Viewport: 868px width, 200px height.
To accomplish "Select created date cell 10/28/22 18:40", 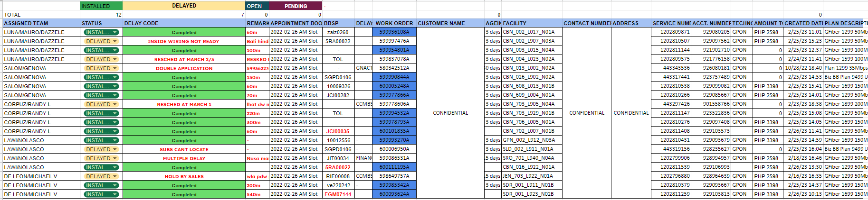I will [x=803, y=68].
